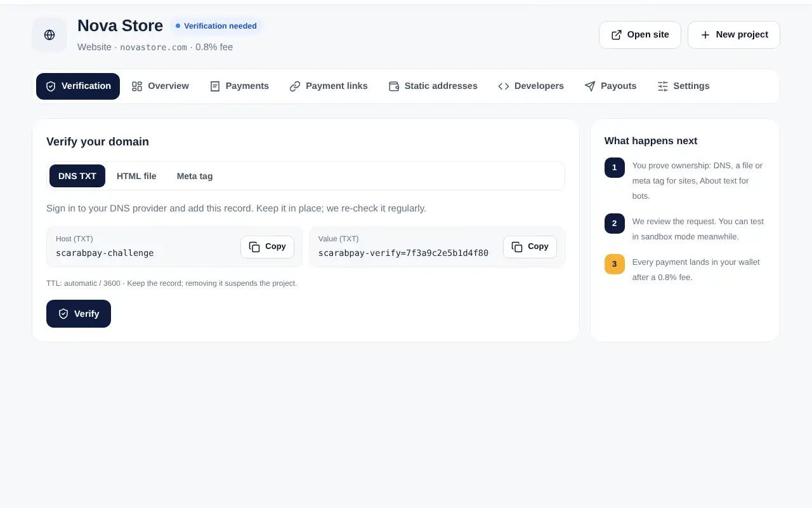Click the receipt icon next to Payments
This screenshot has height=508, width=812.
click(x=215, y=86)
